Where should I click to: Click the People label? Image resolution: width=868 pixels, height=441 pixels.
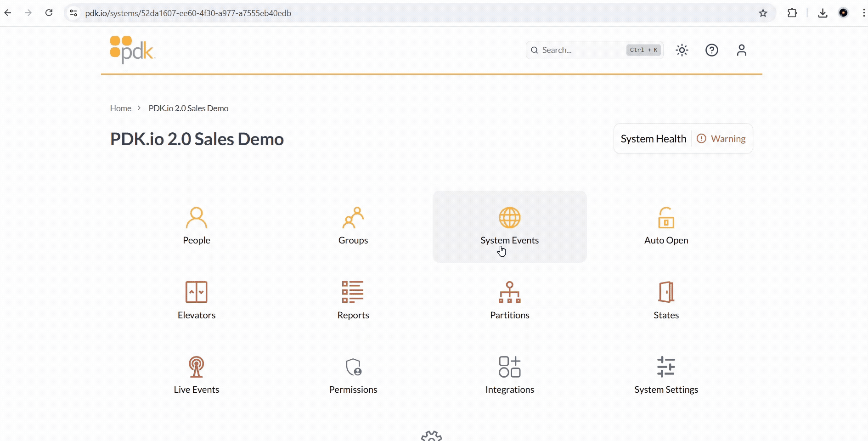(x=197, y=240)
